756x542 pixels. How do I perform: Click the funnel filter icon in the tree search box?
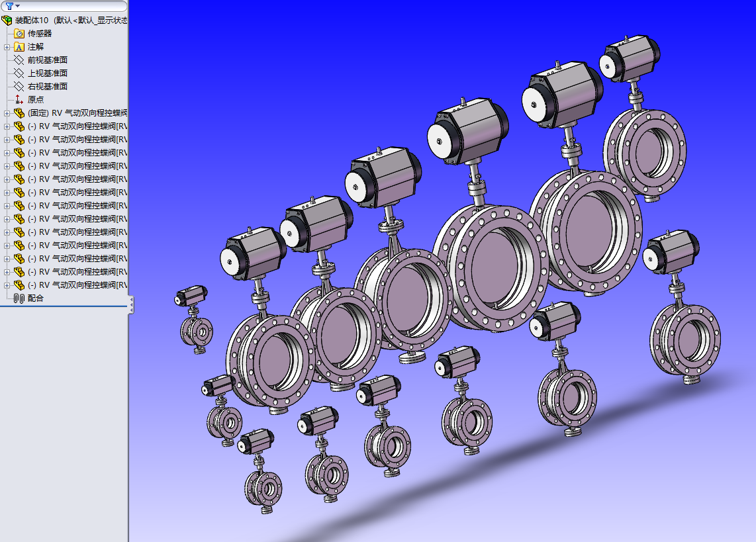pos(9,6)
